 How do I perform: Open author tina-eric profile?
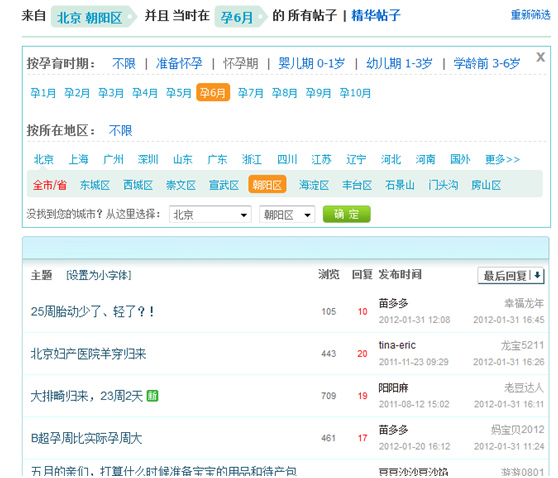point(397,345)
